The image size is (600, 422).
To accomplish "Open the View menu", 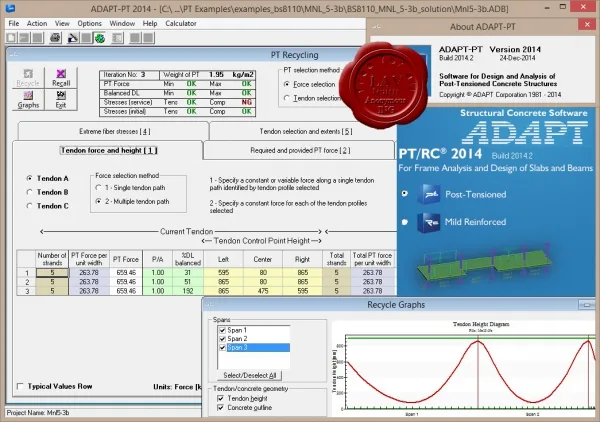I will point(62,23).
